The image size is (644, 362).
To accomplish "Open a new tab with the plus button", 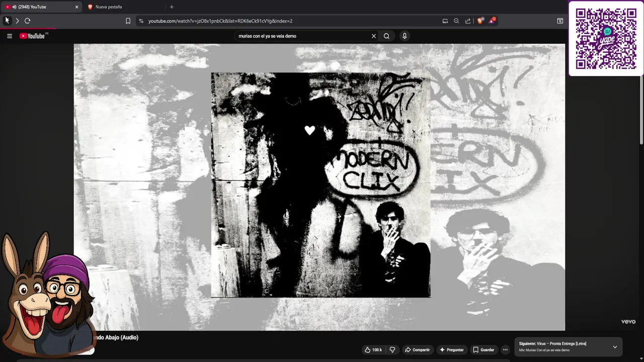I will click(172, 7).
